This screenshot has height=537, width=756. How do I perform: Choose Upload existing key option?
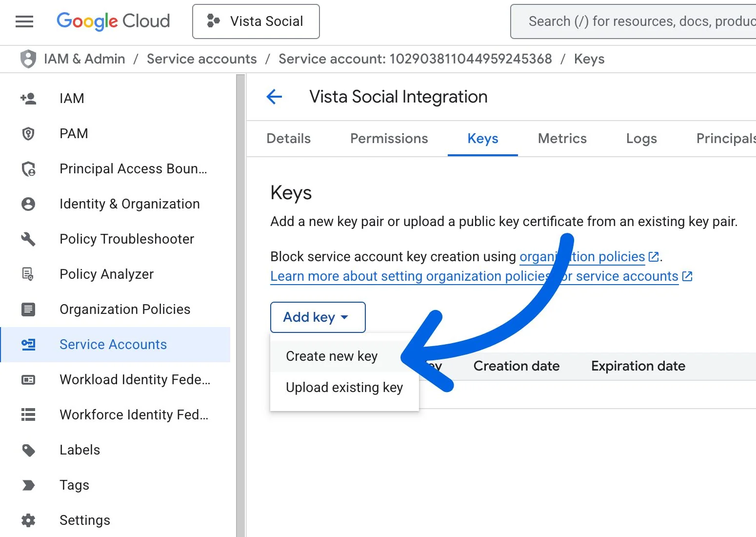(x=344, y=388)
